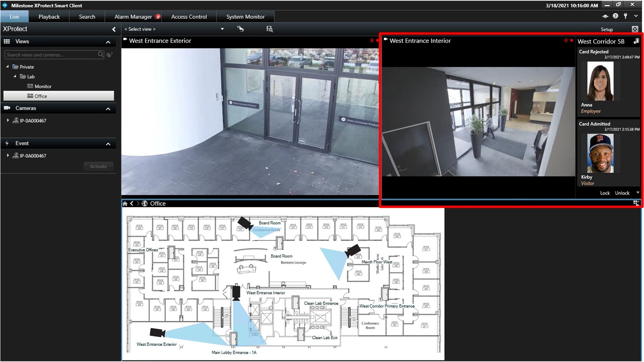The height and width of the screenshot is (362, 644).
Task: Collapse the Lab folder
Action: coord(15,76)
